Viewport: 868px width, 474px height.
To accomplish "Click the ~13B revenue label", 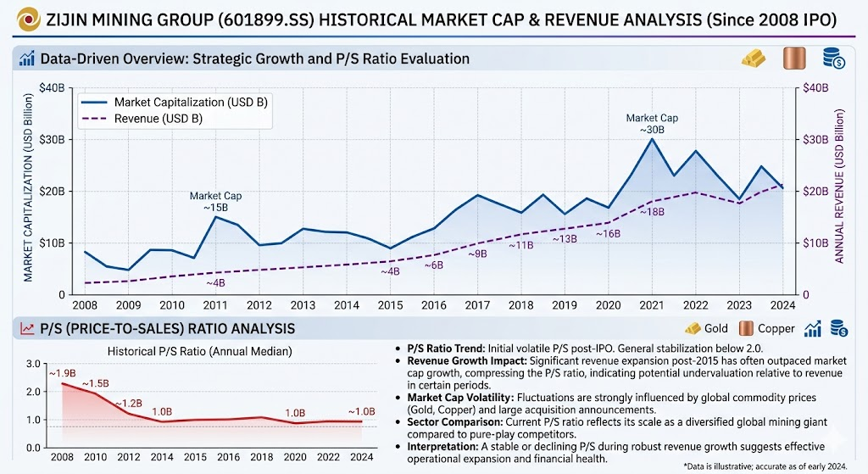I will pos(565,238).
